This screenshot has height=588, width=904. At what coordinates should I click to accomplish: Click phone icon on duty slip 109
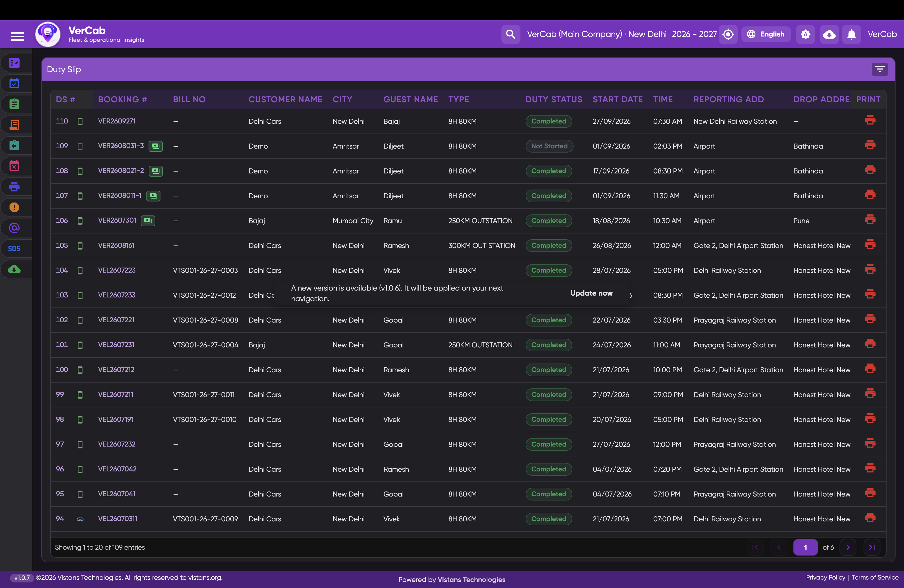click(80, 146)
